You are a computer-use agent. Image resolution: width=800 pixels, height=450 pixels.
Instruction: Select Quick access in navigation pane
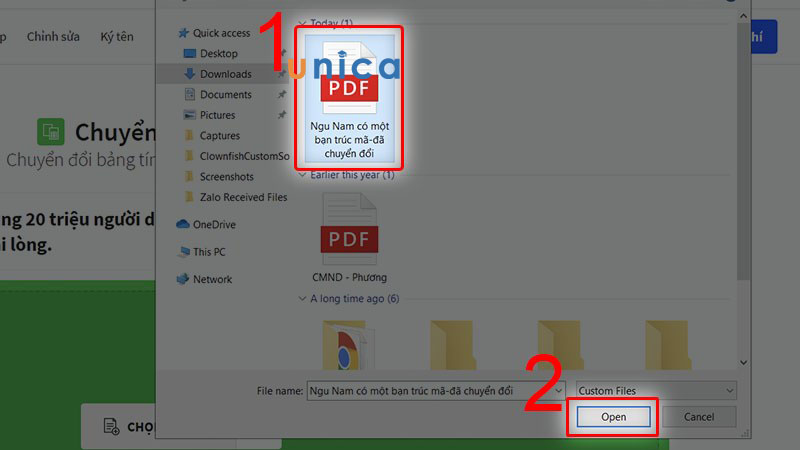pos(221,33)
